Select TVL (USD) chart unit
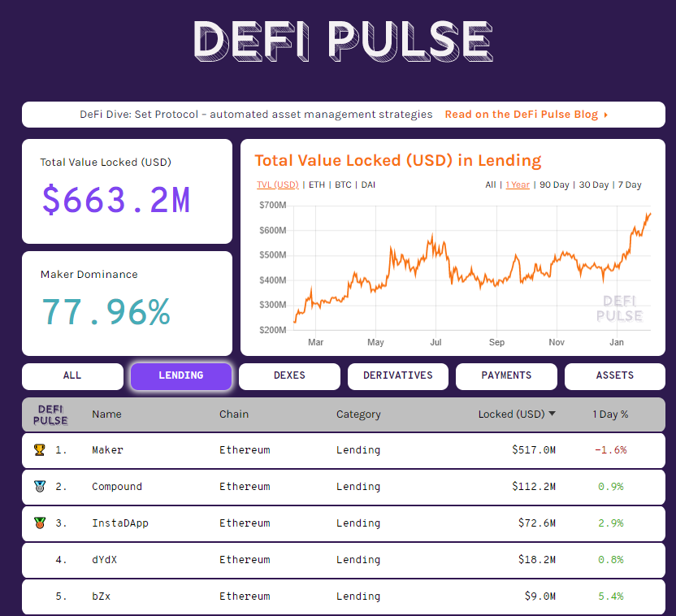The image size is (676, 616). pyautogui.click(x=278, y=185)
